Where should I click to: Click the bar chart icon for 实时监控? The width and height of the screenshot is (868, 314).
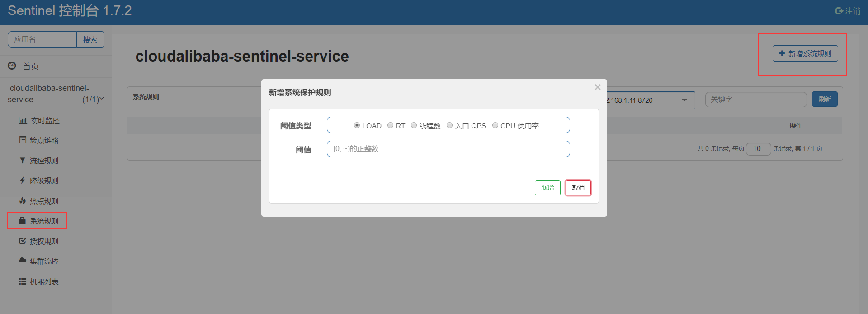(23, 120)
